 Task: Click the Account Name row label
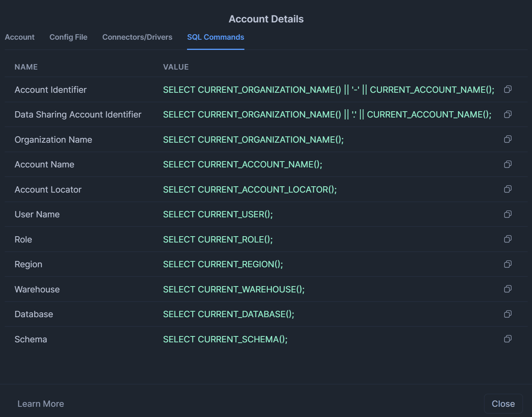click(x=44, y=164)
